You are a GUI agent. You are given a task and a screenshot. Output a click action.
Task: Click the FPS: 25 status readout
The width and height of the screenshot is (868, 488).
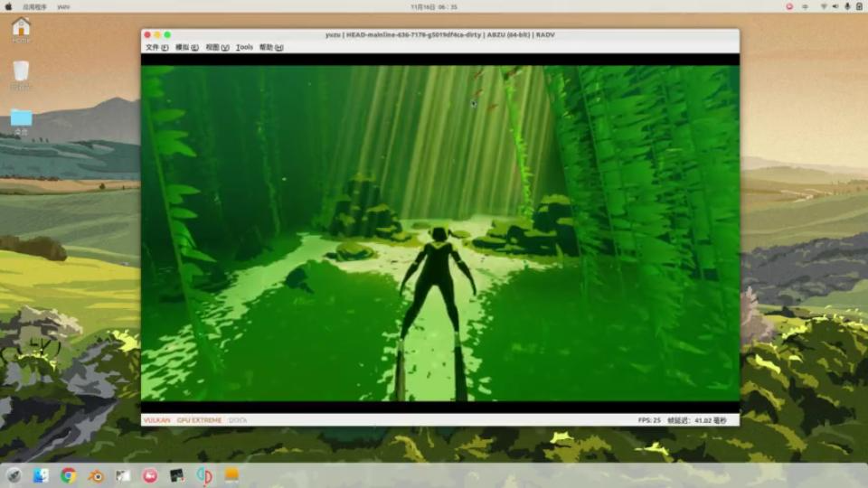tap(649, 420)
